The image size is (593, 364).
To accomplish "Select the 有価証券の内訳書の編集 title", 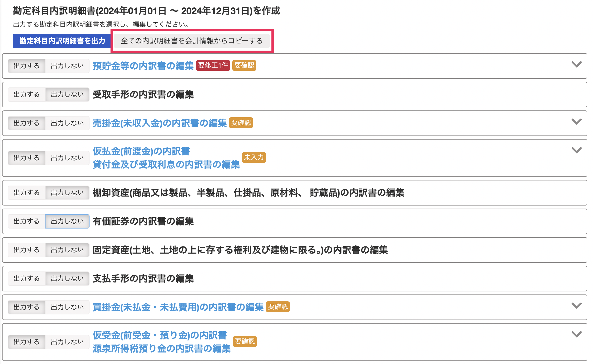I will point(143,221).
